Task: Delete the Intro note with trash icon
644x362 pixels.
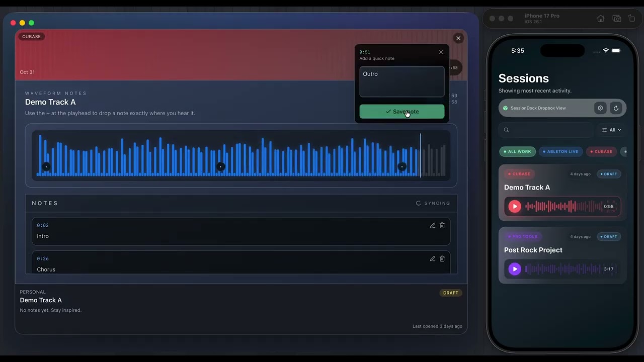Action: pos(442,225)
